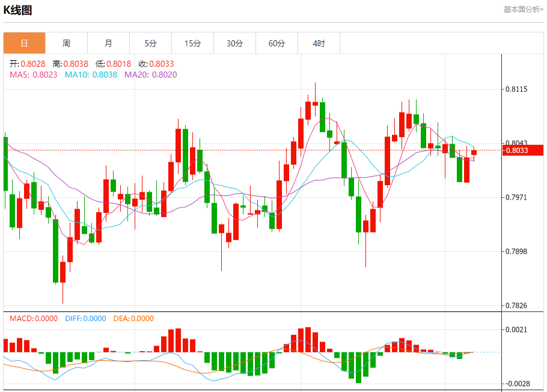The image size is (547, 392).
Task: Click the last red candlestick on the chart
Action: pyautogui.click(x=474, y=153)
